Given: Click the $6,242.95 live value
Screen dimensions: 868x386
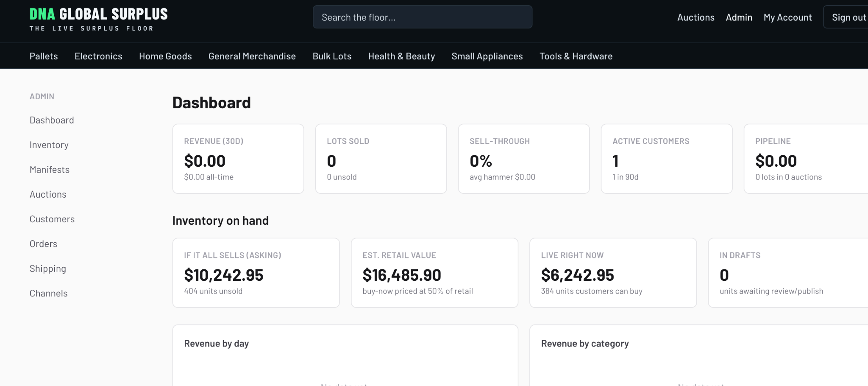Looking at the screenshot, I should (x=577, y=275).
